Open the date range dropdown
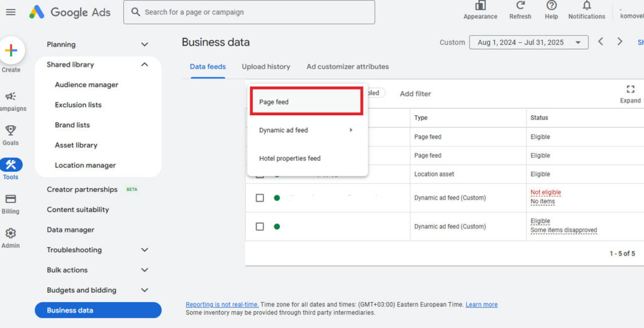644x328 pixels. click(529, 42)
